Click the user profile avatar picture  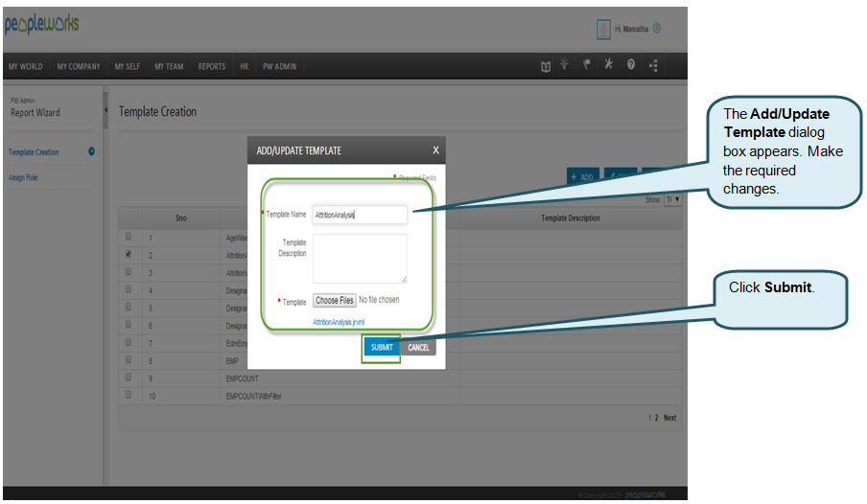[x=603, y=29]
